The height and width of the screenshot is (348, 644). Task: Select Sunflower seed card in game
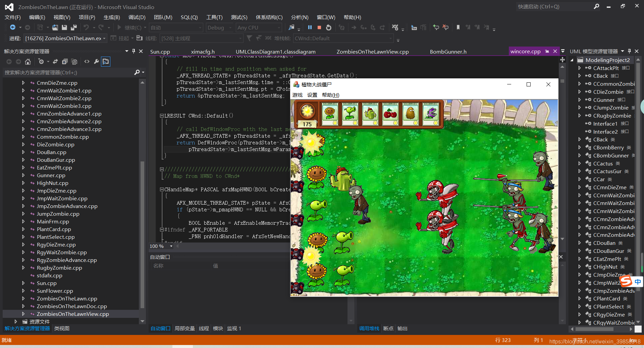point(330,114)
